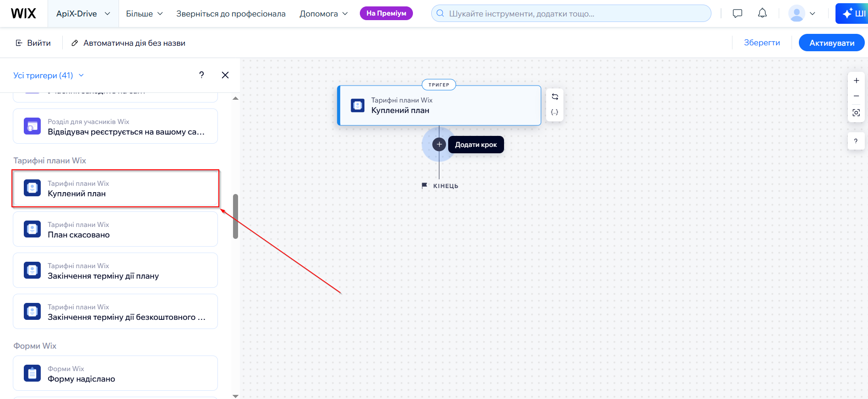Click the icon of Куплений план list item
The width and height of the screenshot is (868, 399).
[x=32, y=188]
